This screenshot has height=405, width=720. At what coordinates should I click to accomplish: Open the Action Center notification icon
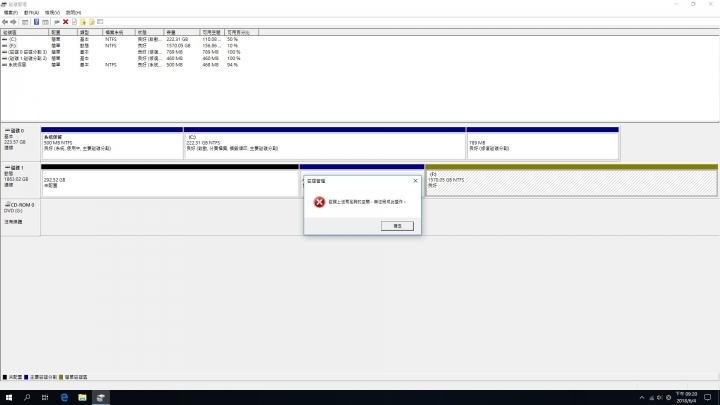tap(708, 398)
